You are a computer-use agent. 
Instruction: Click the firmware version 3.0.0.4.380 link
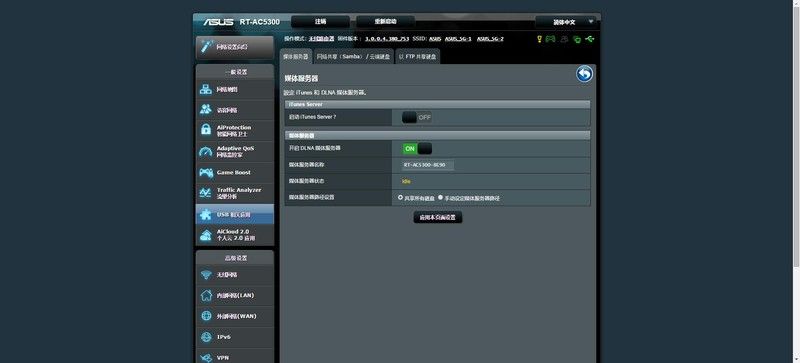tap(387, 39)
